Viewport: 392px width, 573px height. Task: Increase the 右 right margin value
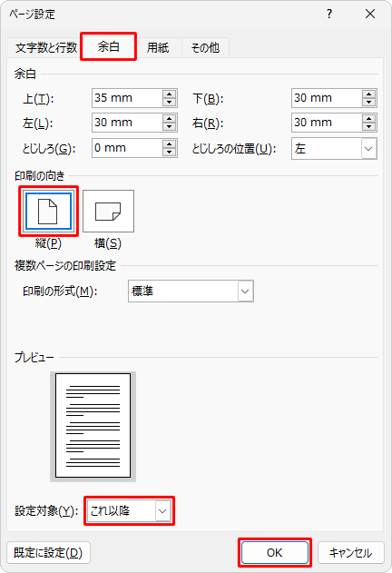click(368, 118)
